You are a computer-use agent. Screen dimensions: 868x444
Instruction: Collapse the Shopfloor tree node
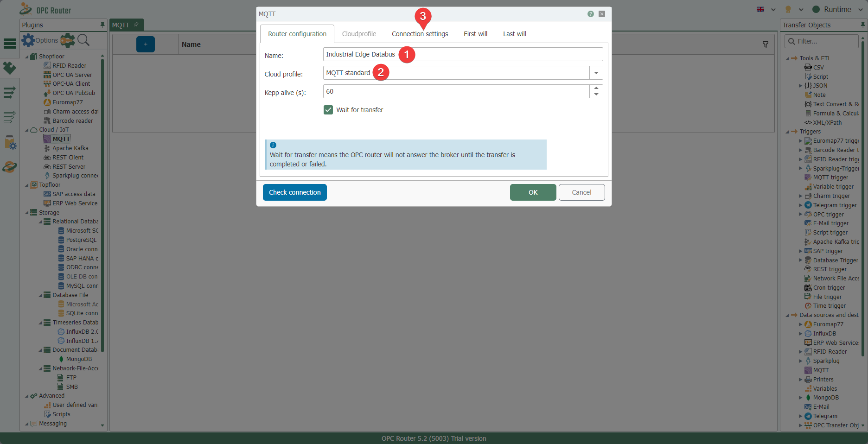pos(27,57)
